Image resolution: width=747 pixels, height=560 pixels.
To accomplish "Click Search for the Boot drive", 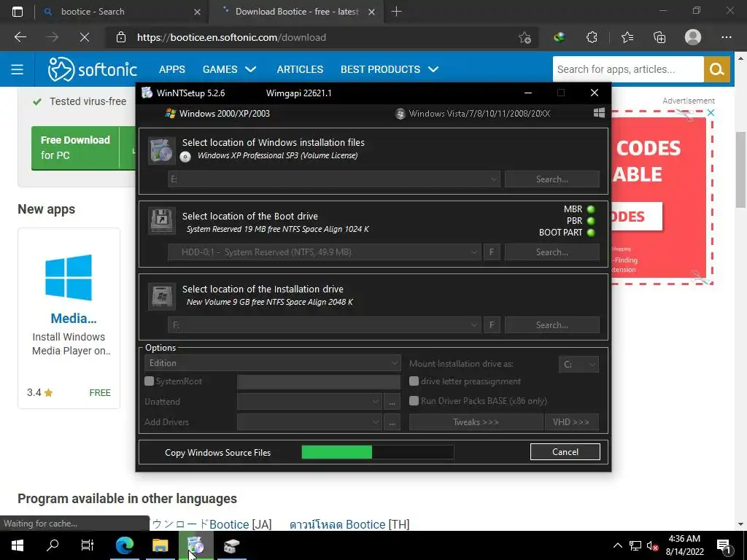I will [x=552, y=252].
